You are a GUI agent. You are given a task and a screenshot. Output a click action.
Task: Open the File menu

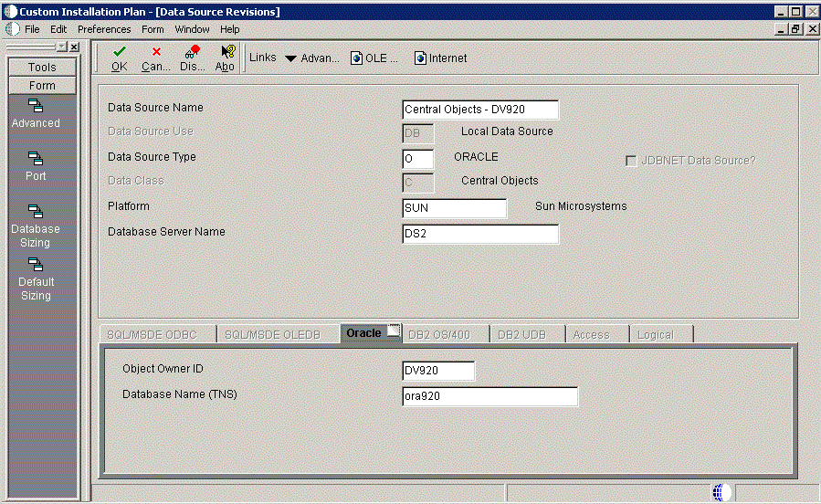[x=32, y=29]
